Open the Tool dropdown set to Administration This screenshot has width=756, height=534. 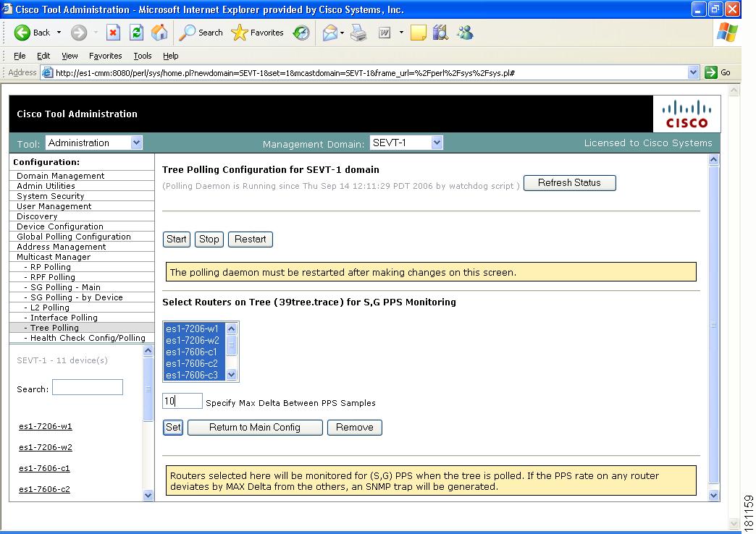coord(94,143)
